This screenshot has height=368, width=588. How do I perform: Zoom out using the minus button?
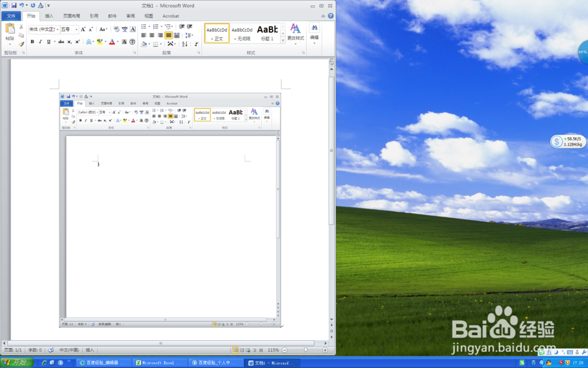[285, 350]
